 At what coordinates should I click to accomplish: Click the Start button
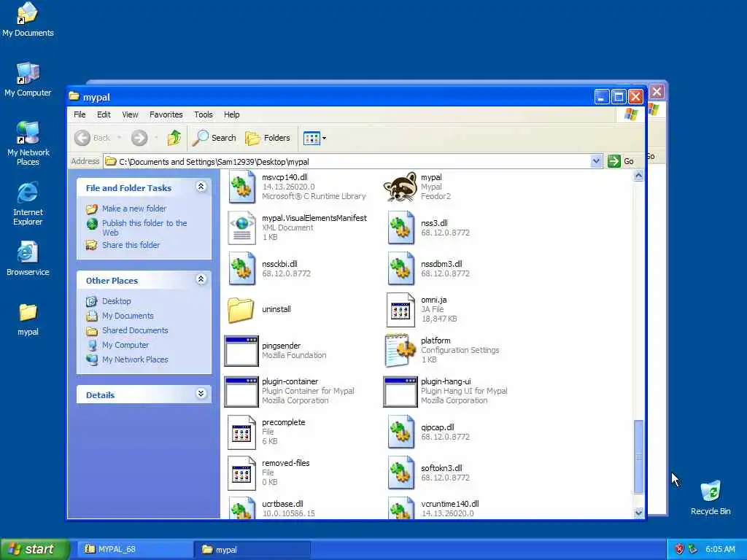pos(35,550)
